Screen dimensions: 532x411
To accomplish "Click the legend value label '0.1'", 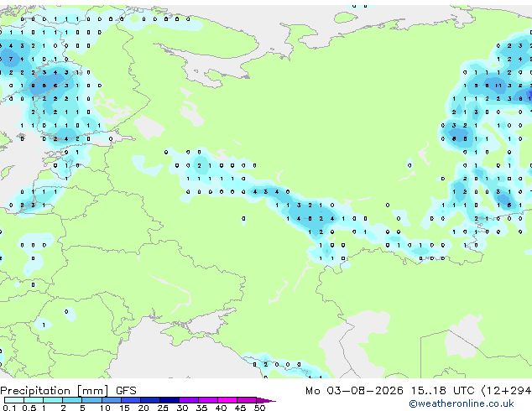I will click(x=9, y=408).
